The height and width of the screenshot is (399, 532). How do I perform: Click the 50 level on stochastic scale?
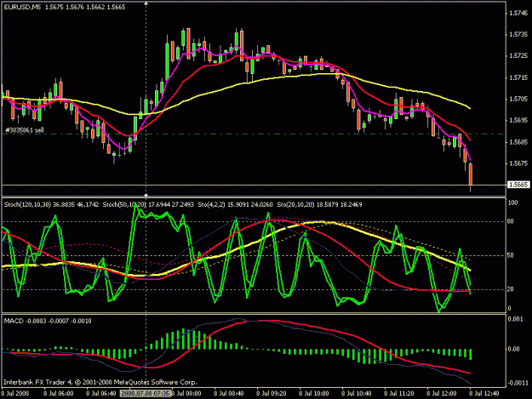click(x=510, y=255)
